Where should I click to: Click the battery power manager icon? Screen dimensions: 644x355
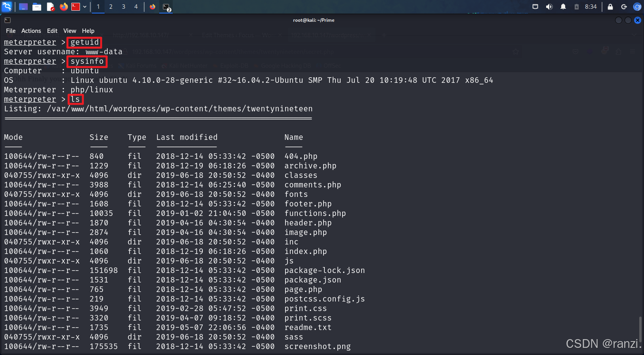point(577,7)
